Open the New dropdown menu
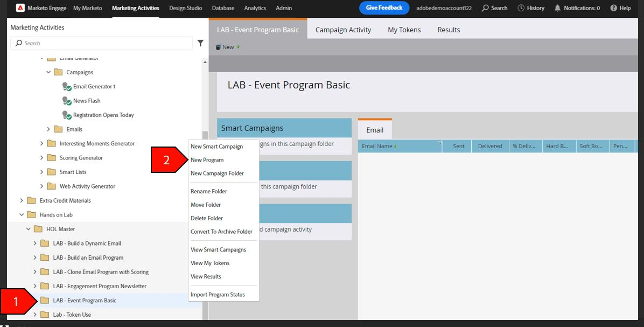 228,47
